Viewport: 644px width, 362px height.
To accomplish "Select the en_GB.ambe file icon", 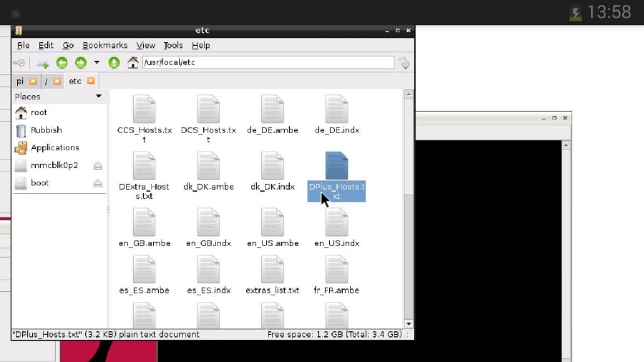I will (144, 222).
